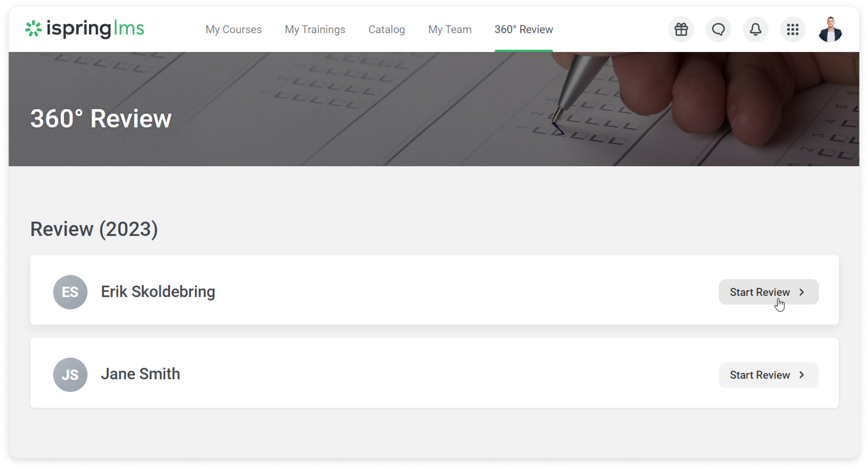The image size is (868, 469).
Task: Click the chevron on Erik's Start Review
Action: (x=802, y=292)
